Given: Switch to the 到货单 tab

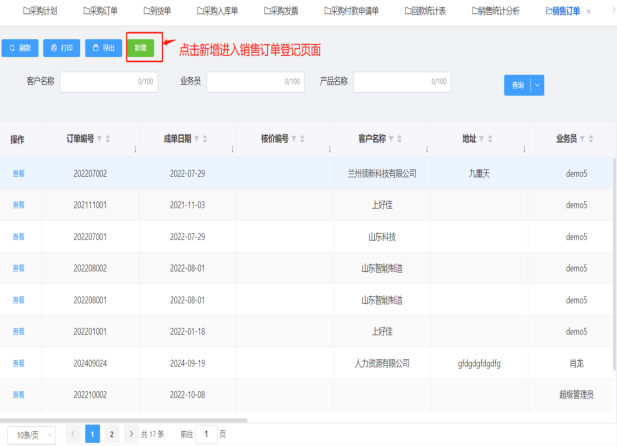Looking at the screenshot, I should click(x=157, y=11).
